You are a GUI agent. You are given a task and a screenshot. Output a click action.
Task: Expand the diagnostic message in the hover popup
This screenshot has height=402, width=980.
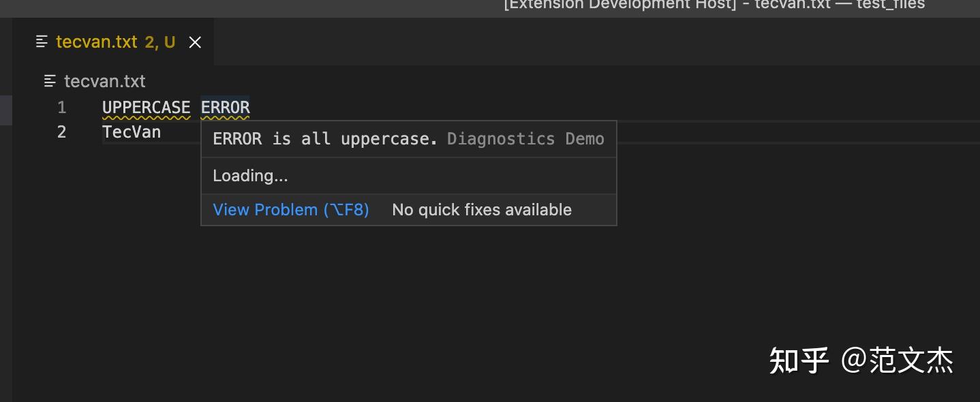coord(324,138)
